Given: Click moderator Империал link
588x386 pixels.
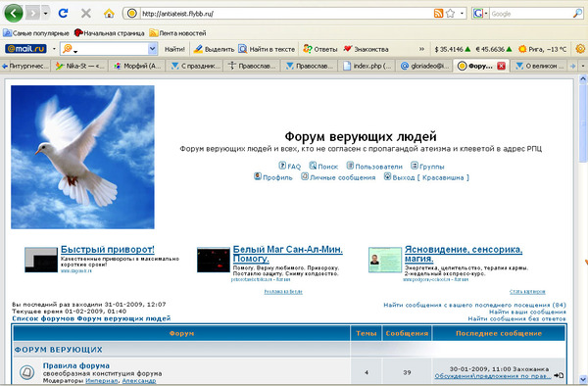Looking at the screenshot, I should coord(102,380).
